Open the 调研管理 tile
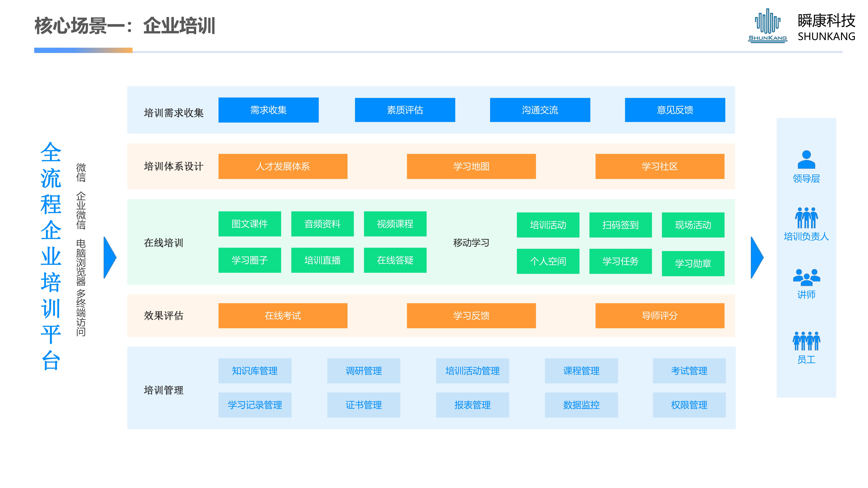This screenshot has height=488, width=868. [364, 371]
